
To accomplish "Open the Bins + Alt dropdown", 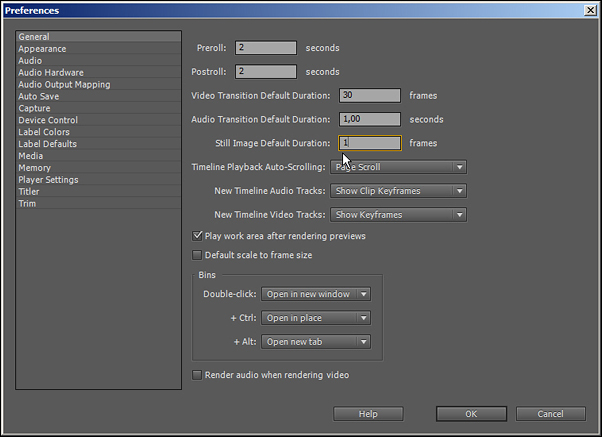I will pos(316,342).
